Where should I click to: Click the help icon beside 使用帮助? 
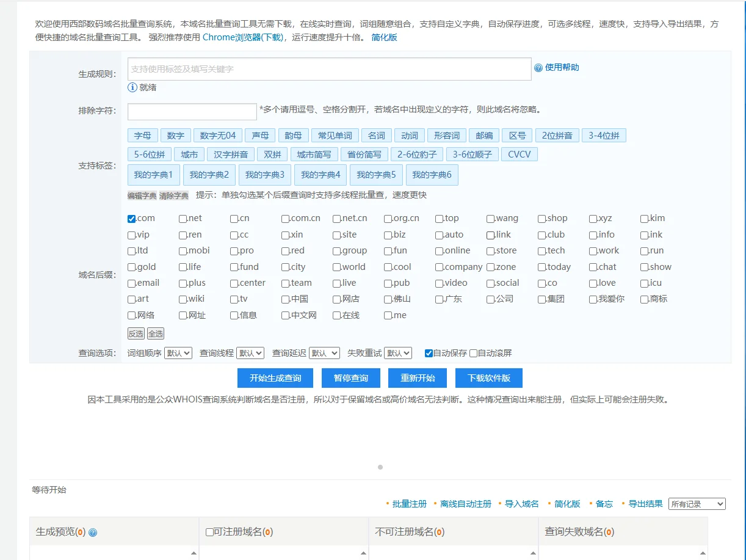pyautogui.click(x=538, y=68)
